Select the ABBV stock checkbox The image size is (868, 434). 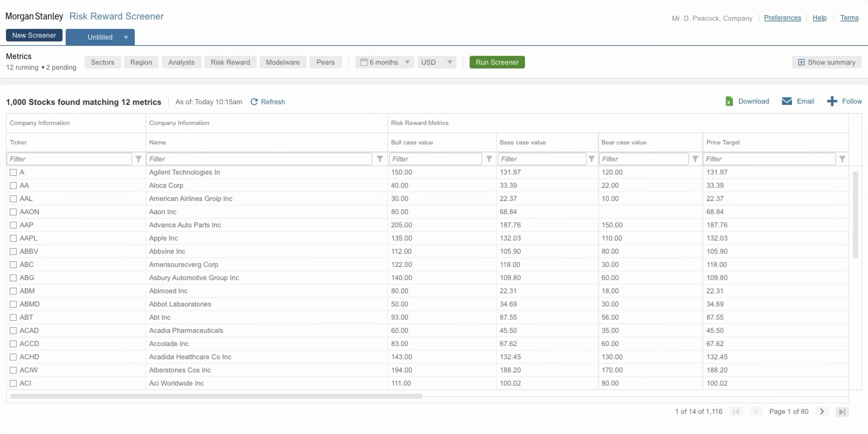coord(13,251)
